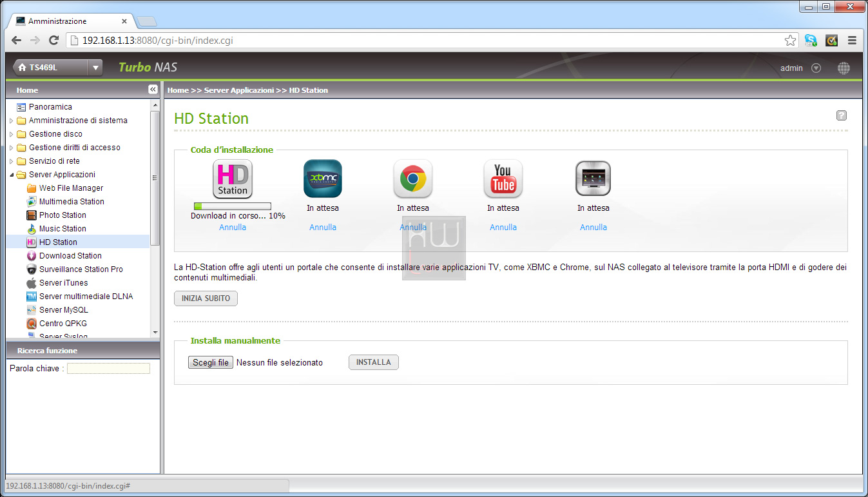Open the Chrome menu icon

tap(852, 40)
